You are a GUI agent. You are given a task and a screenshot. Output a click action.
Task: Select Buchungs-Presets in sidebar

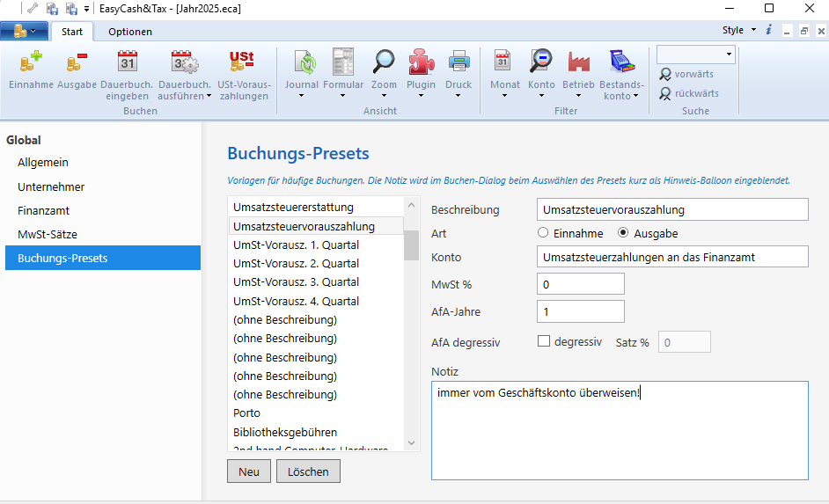[103, 258]
